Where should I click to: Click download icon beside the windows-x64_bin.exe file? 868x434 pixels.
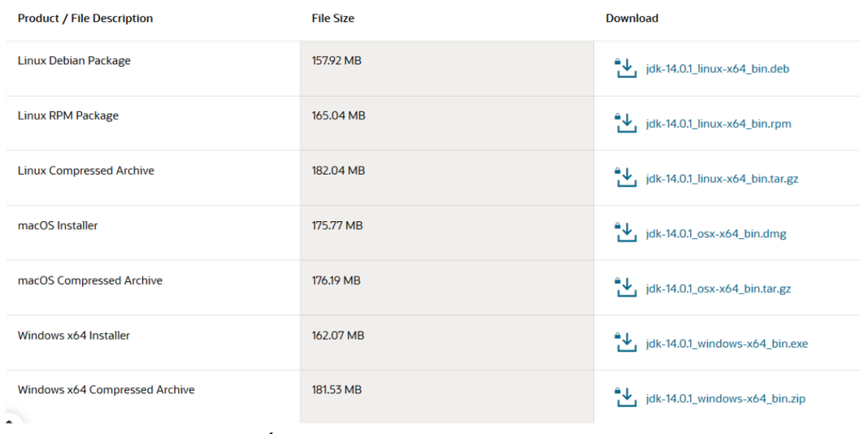(625, 343)
